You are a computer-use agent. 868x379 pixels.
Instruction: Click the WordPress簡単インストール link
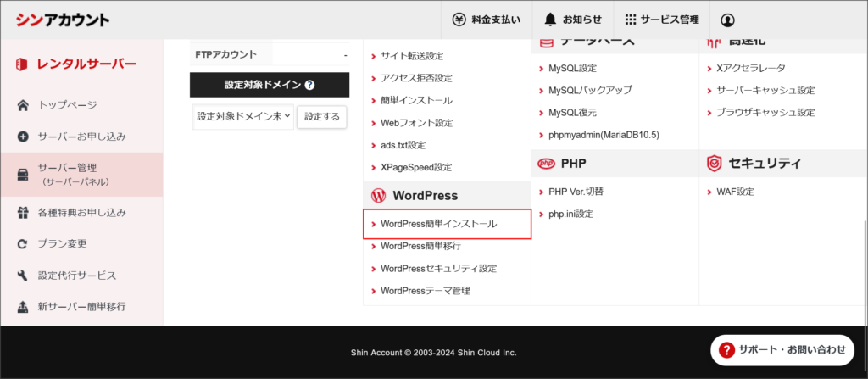(x=438, y=224)
